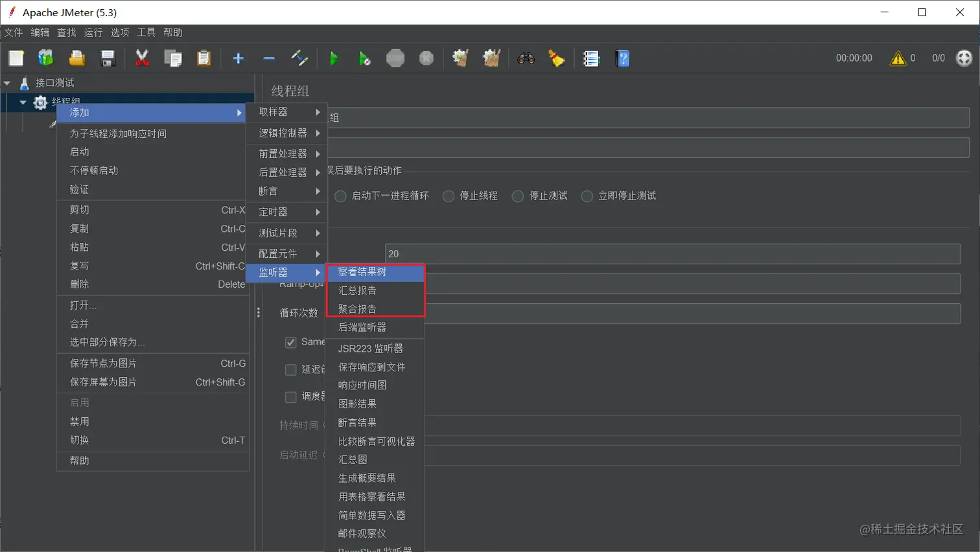Screen dimensions: 980x552
Task: Click 为子线程添加响应时间 in context menu
Action: (153, 133)
